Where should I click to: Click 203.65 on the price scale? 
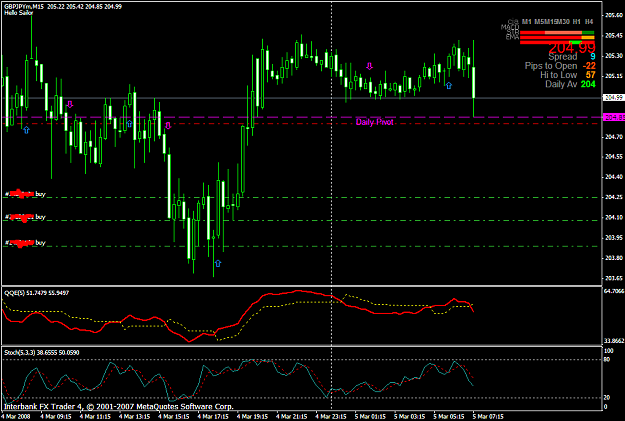614,278
